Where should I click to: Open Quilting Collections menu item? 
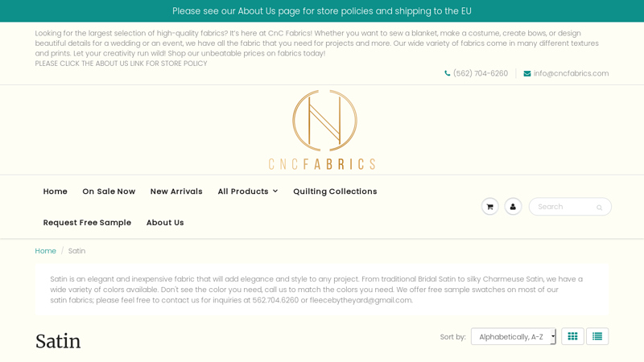[335, 191]
